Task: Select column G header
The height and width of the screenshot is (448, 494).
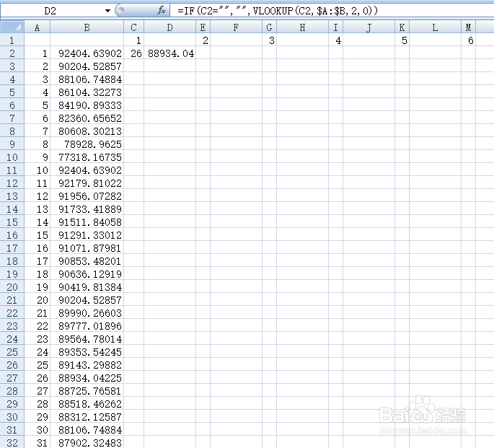Action: [x=270, y=27]
